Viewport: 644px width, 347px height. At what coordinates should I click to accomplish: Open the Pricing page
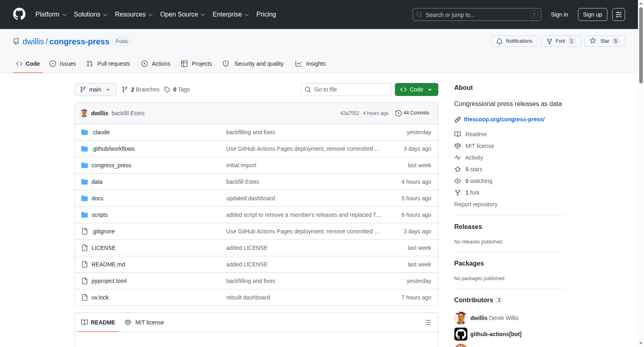[266, 15]
